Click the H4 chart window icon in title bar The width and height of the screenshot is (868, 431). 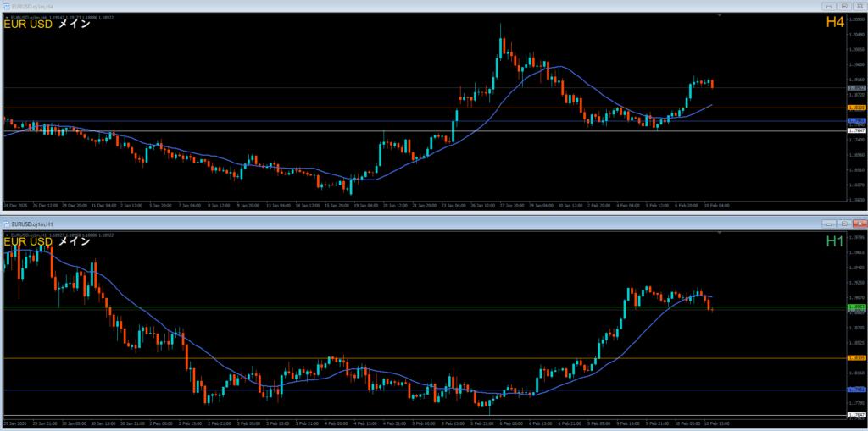point(6,6)
